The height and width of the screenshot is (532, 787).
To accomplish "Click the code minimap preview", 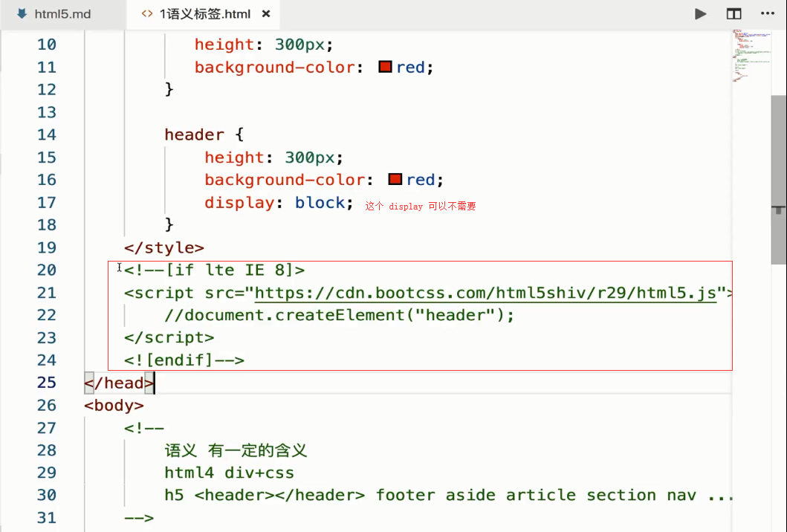I will (751, 55).
